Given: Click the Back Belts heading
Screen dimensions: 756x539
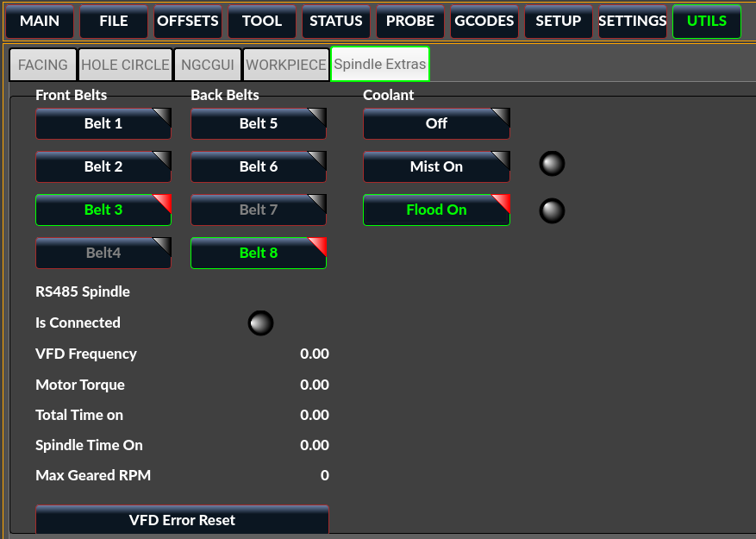Looking at the screenshot, I should (225, 95).
